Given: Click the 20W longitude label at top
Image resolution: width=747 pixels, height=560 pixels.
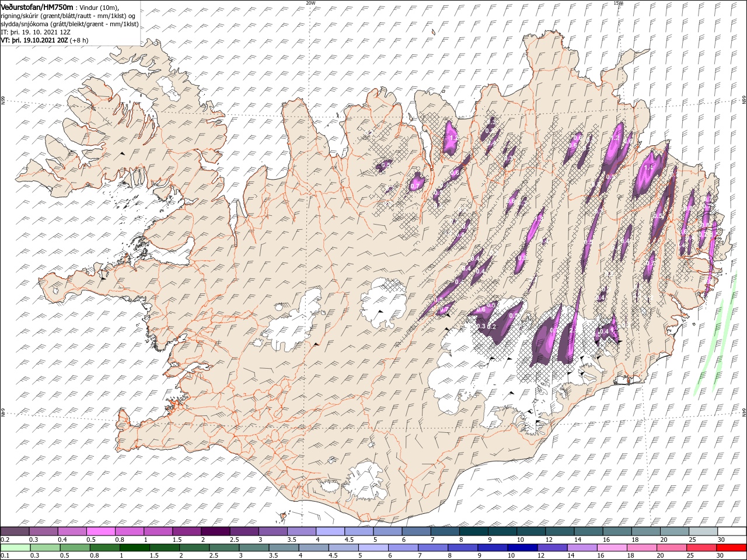Looking at the screenshot, I should [310, 3].
